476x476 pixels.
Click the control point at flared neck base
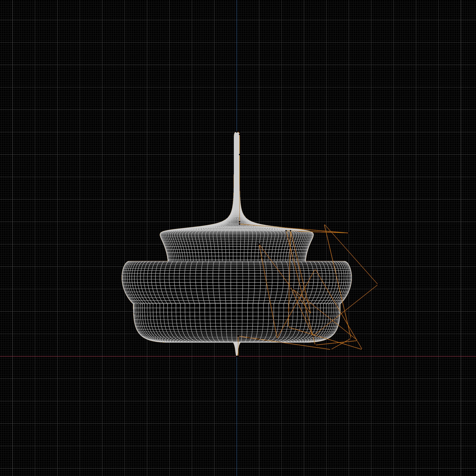click(239, 222)
